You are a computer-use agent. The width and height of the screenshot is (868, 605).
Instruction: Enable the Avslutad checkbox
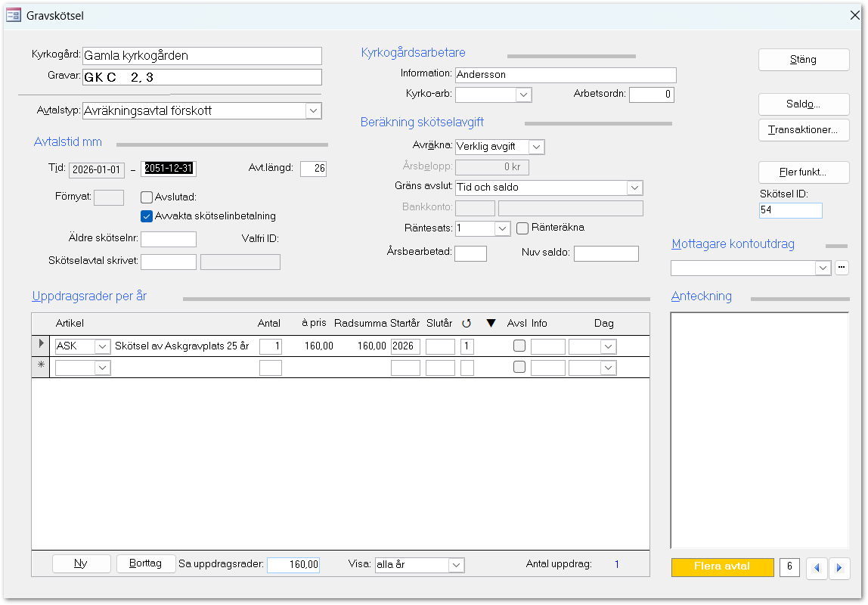coord(147,197)
